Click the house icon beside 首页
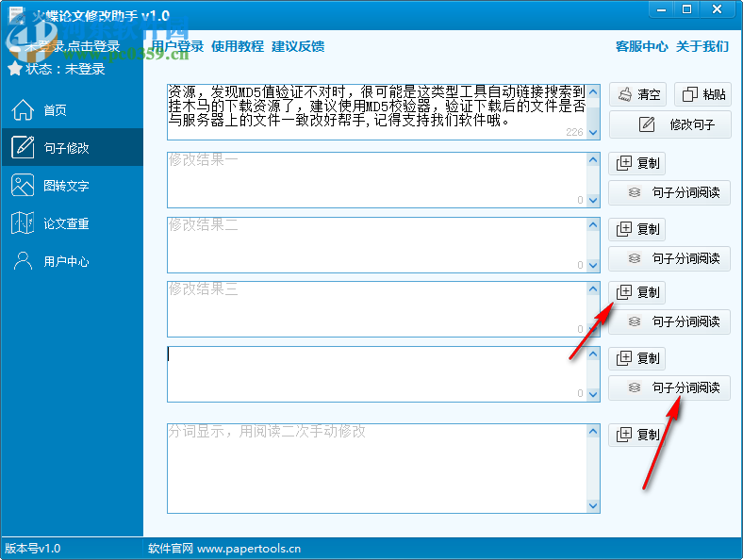 pos(23,110)
